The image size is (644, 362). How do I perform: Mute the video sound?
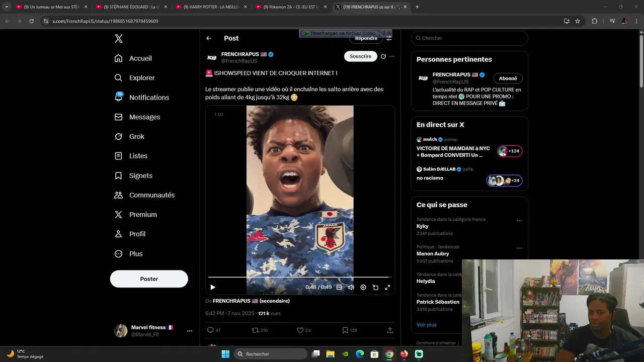click(351, 288)
